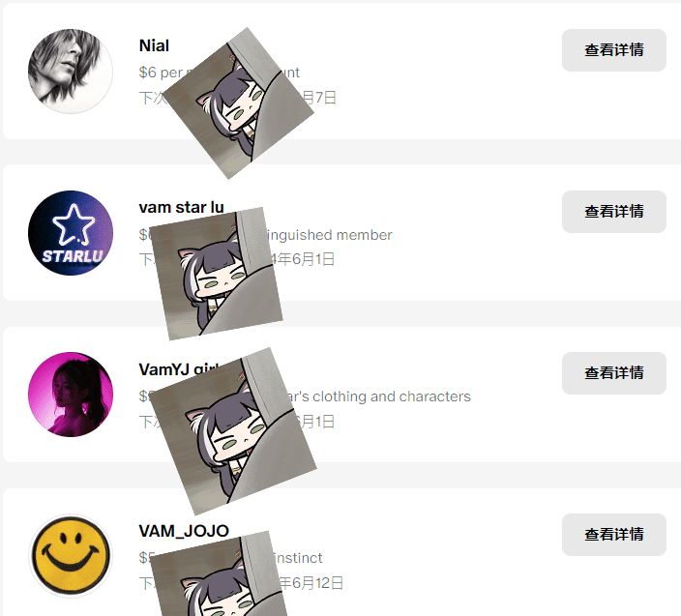Open 查看详情 on VamYJ girl card
Viewport: 681px width, 616px height.
(613, 373)
